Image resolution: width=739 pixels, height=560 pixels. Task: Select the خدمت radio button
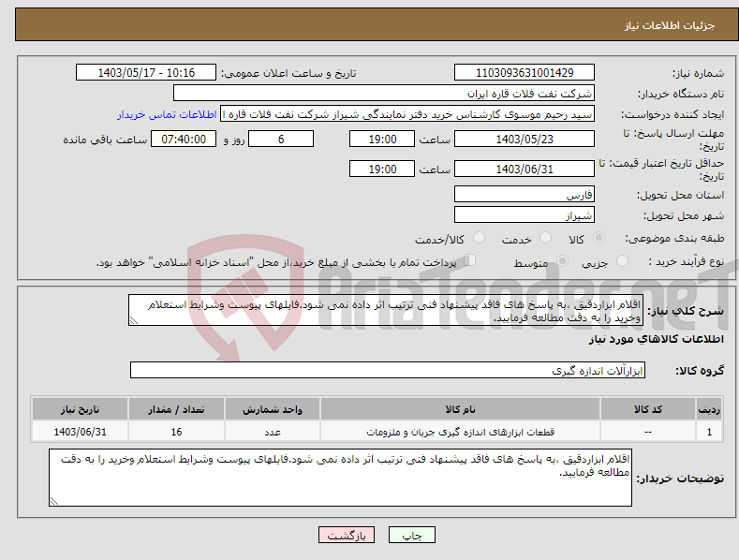(x=545, y=238)
